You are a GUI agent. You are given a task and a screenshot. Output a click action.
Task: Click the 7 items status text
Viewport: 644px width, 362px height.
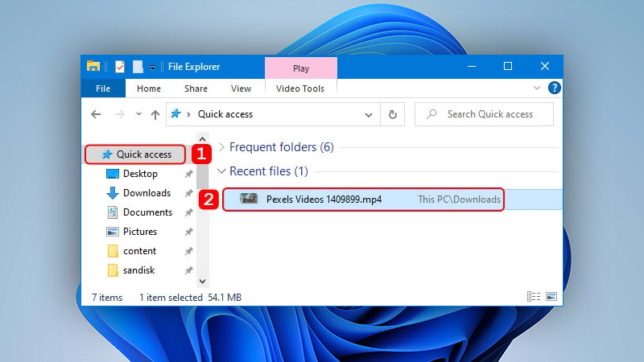tap(107, 298)
